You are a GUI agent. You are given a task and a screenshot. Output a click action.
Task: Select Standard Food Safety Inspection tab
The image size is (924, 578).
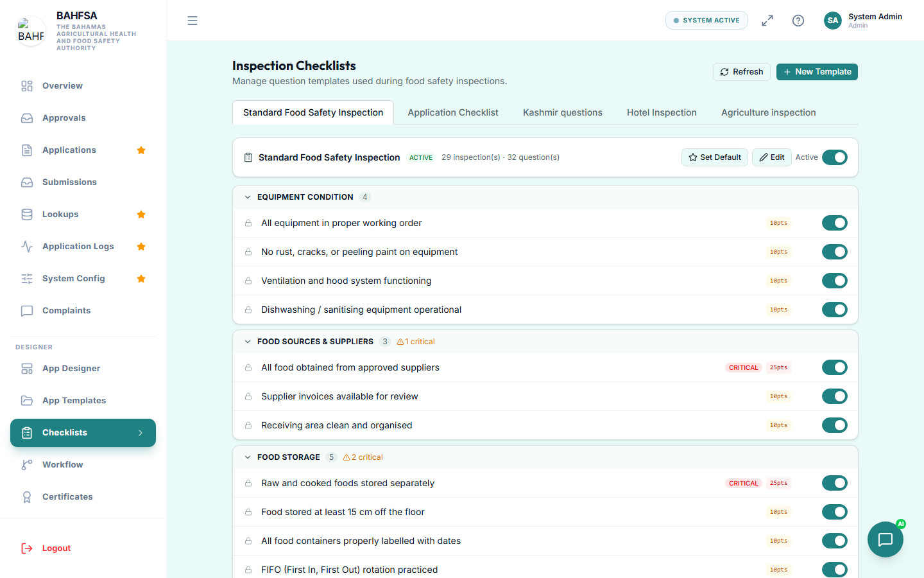coord(313,112)
